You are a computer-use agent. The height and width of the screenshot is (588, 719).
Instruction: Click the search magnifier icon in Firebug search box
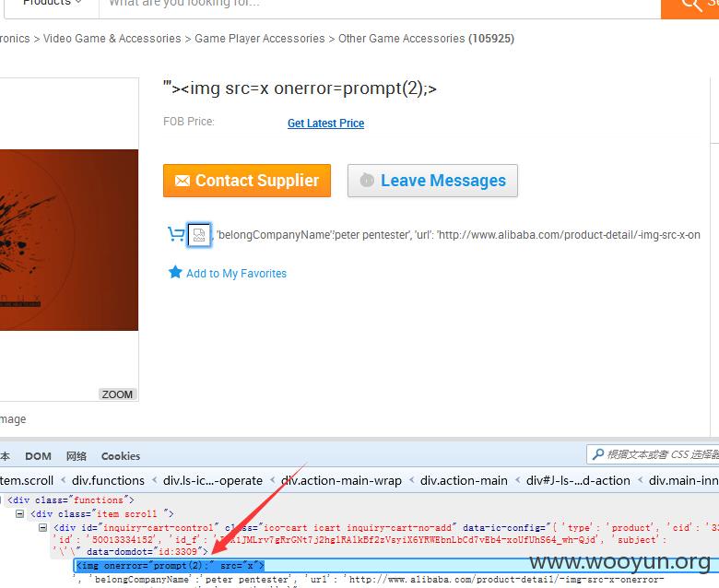(598, 454)
